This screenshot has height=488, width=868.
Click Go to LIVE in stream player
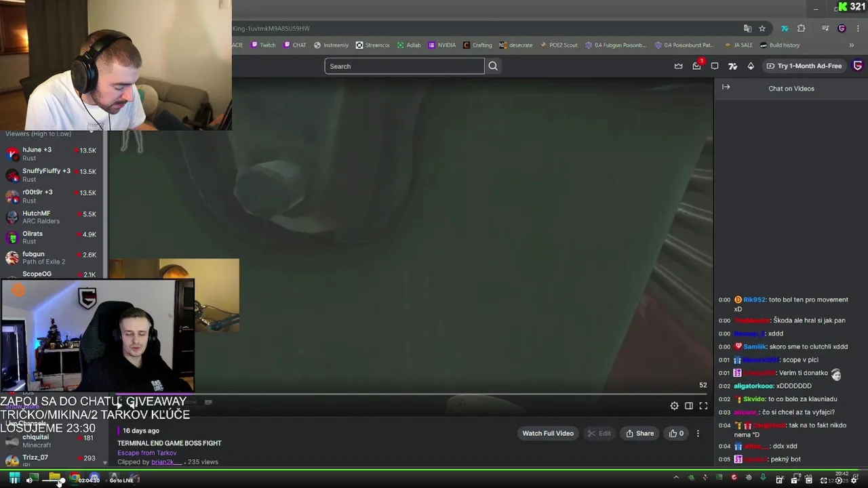[121, 481]
